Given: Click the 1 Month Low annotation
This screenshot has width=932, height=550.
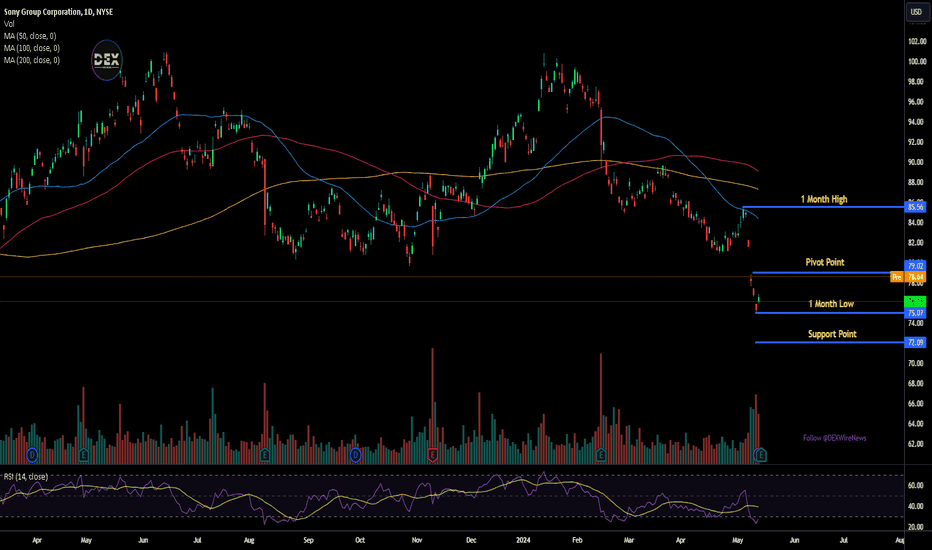Looking at the screenshot, I should [x=831, y=304].
